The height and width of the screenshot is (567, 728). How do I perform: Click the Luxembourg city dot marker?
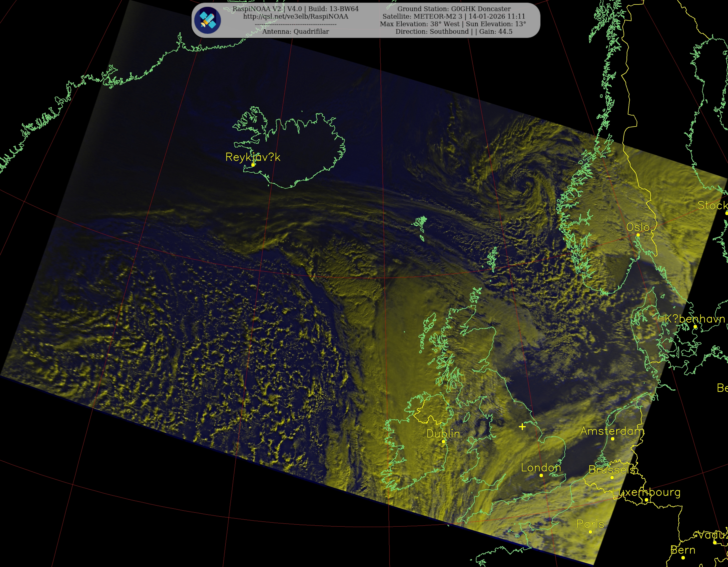point(646,500)
